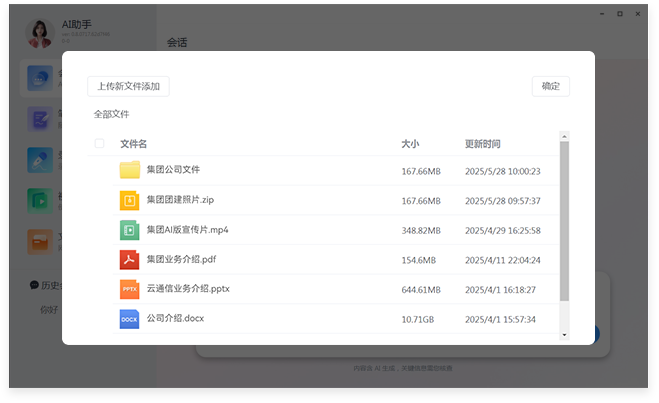Click the 更新时间 column header
Screen dimensions: 659x403
[482, 144]
